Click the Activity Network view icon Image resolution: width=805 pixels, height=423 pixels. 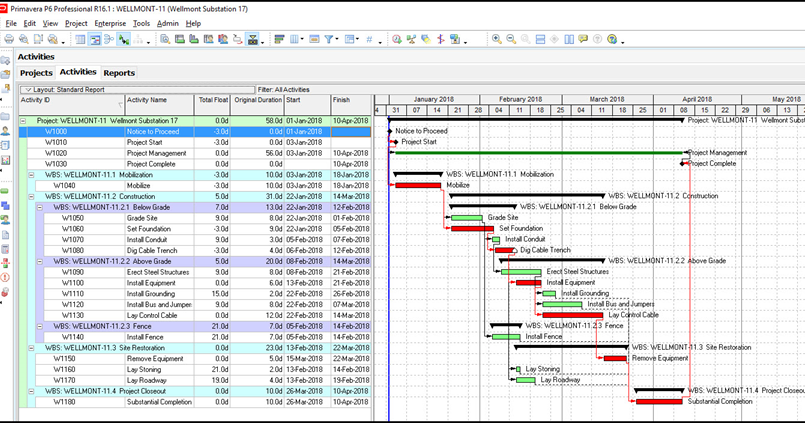(109, 40)
